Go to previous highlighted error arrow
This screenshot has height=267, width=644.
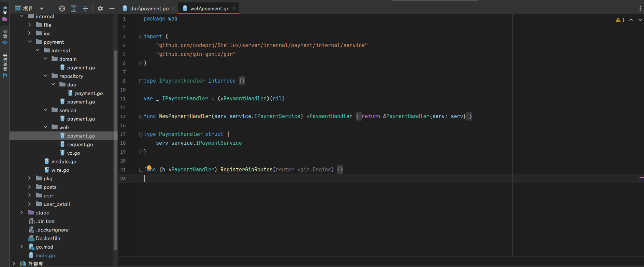(x=631, y=20)
